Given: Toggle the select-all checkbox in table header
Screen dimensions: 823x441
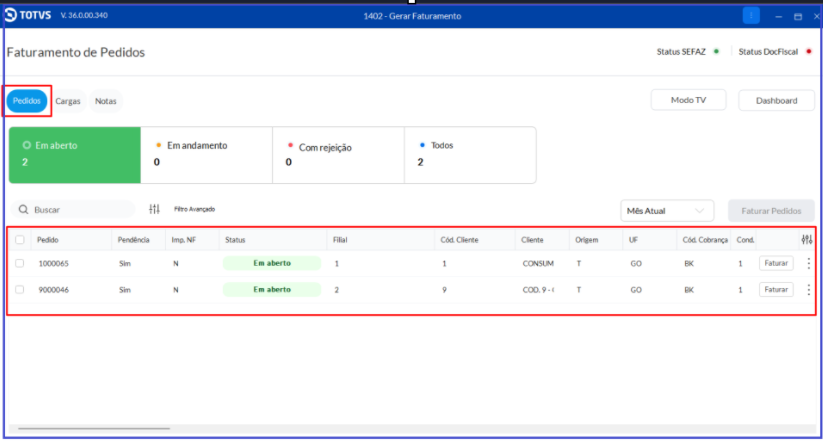Looking at the screenshot, I should coord(19,240).
